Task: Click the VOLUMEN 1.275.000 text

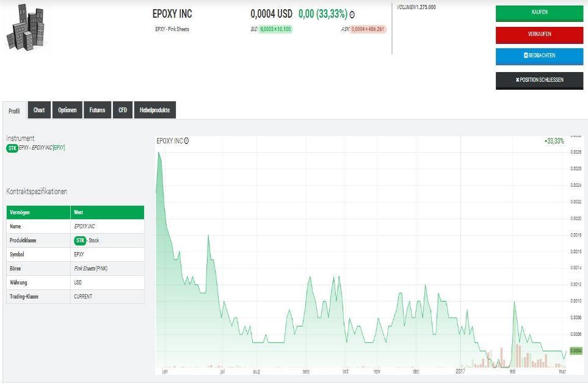Action: pyautogui.click(x=416, y=7)
